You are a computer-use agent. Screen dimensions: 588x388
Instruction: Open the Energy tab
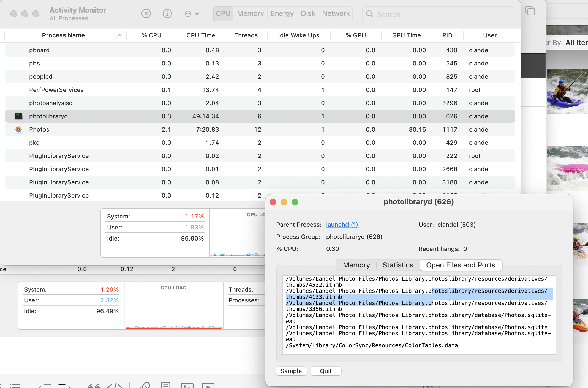click(282, 13)
